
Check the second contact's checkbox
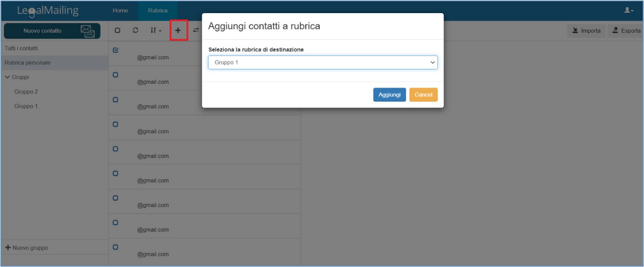[115, 75]
